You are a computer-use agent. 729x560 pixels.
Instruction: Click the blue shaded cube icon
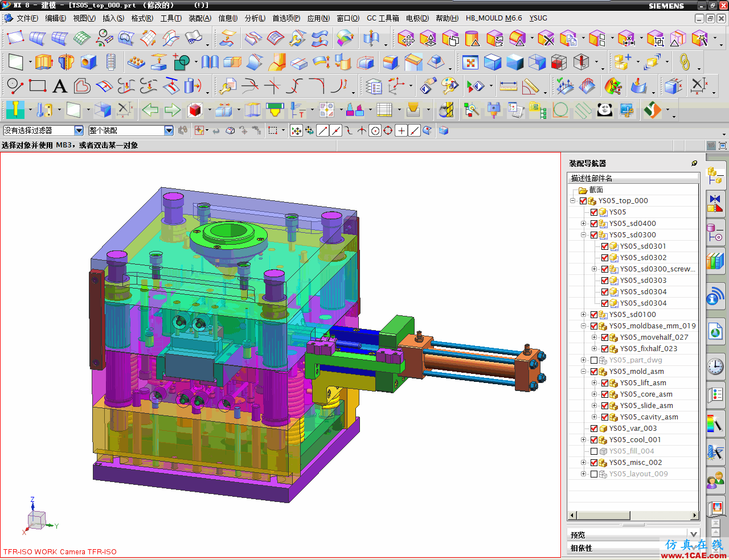click(515, 62)
